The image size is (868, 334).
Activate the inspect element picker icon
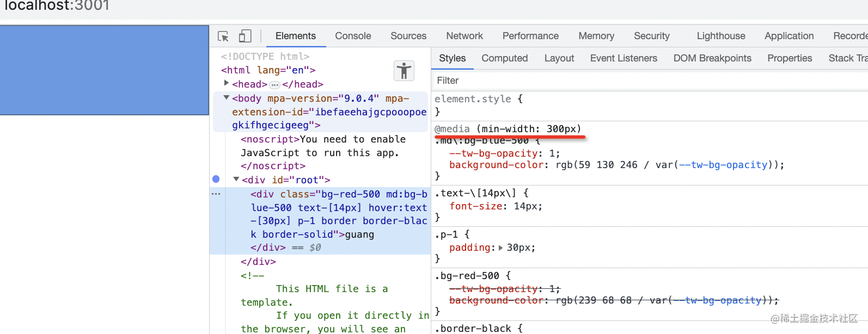[x=223, y=36]
